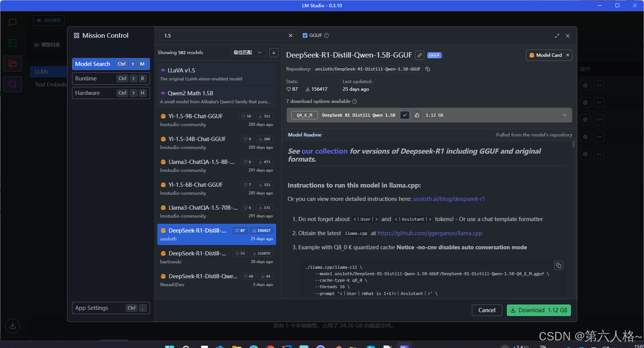Screen dimensions: 644x348
Task: Click repository name unsloth/DeepSeek-R1-Distill-Qwen-1.5B-GGUF
Action: point(368,69)
